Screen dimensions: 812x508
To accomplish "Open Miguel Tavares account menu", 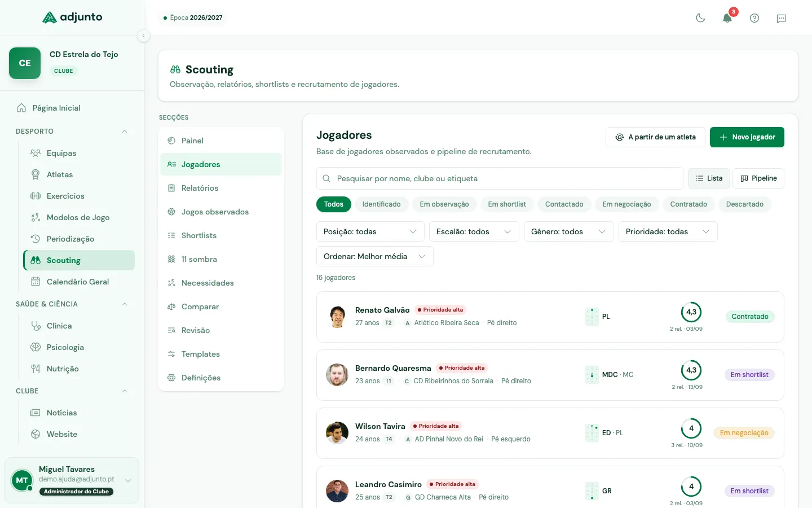I will pyautogui.click(x=72, y=480).
